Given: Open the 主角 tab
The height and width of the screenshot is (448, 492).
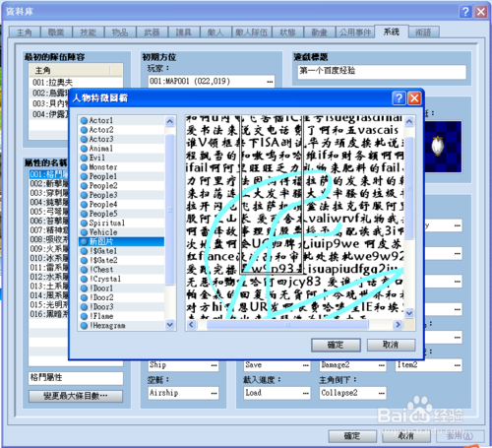Looking at the screenshot, I should (x=25, y=32).
